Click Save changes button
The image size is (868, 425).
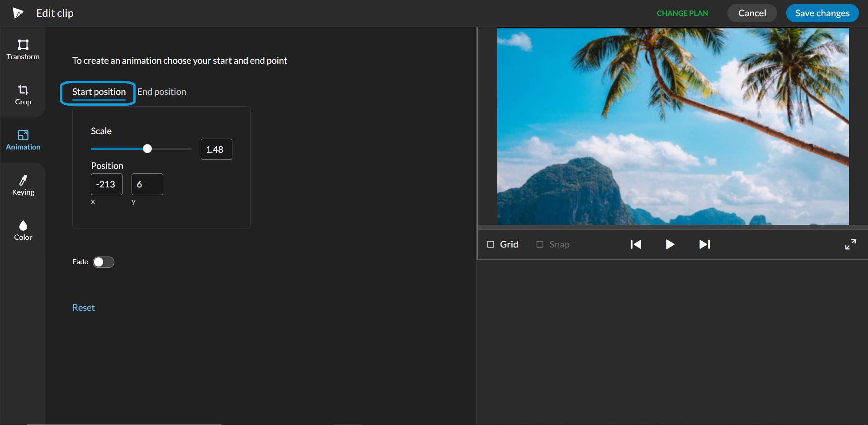822,13
